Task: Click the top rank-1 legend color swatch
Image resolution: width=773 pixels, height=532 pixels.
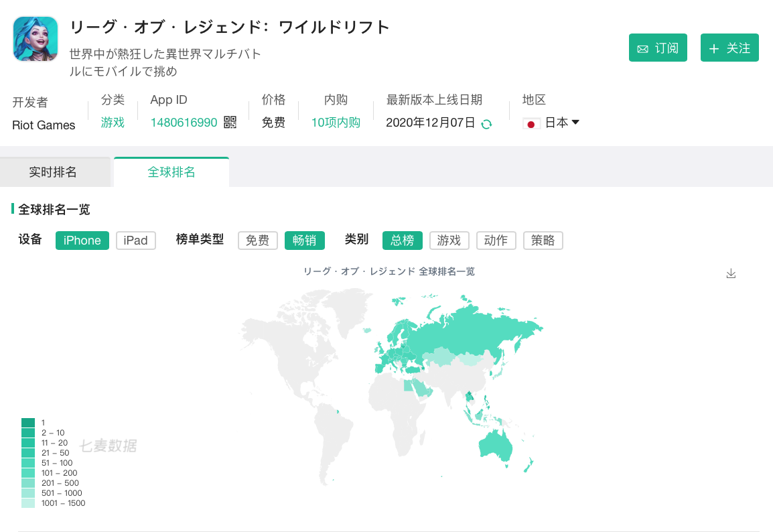Action: [27, 422]
